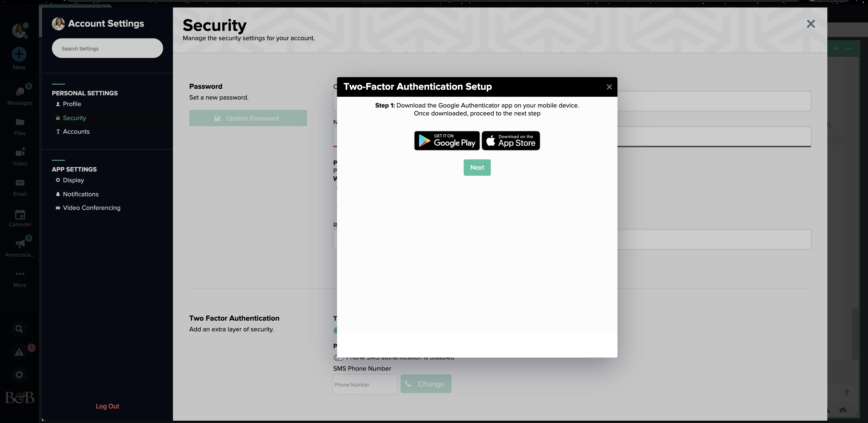
Task: Open Video in the left sidebar
Action: pos(20,157)
